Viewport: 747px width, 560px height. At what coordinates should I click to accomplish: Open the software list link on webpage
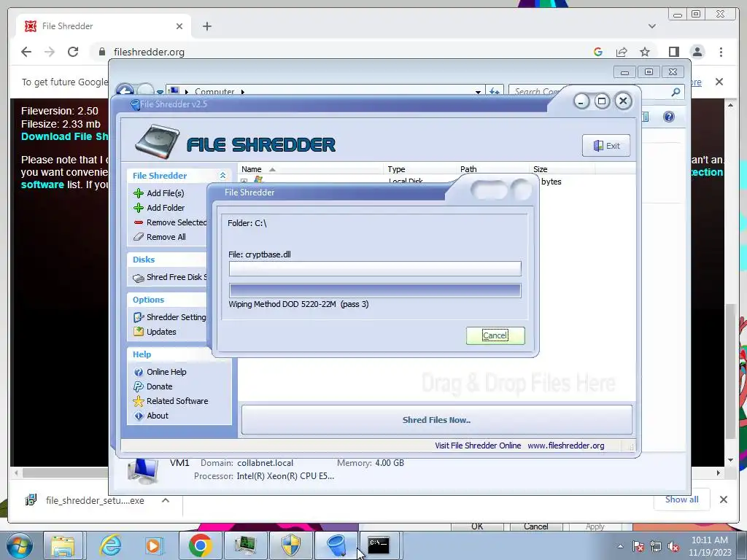coord(42,184)
